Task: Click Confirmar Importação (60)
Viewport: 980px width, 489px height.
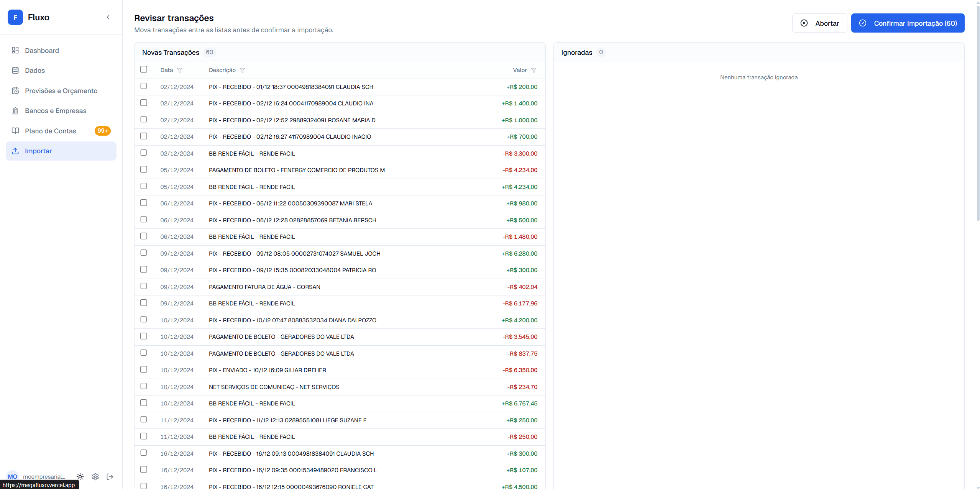Action: (x=908, y=23)
